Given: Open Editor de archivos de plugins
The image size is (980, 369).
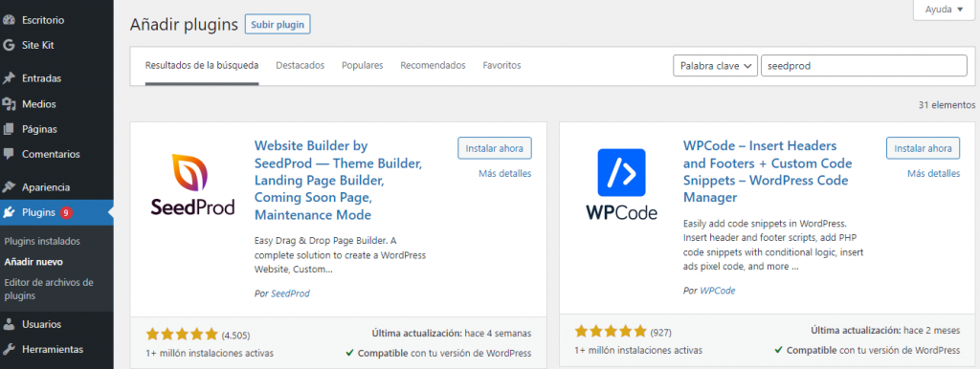Looking at the screenshot, I should 49,289.
